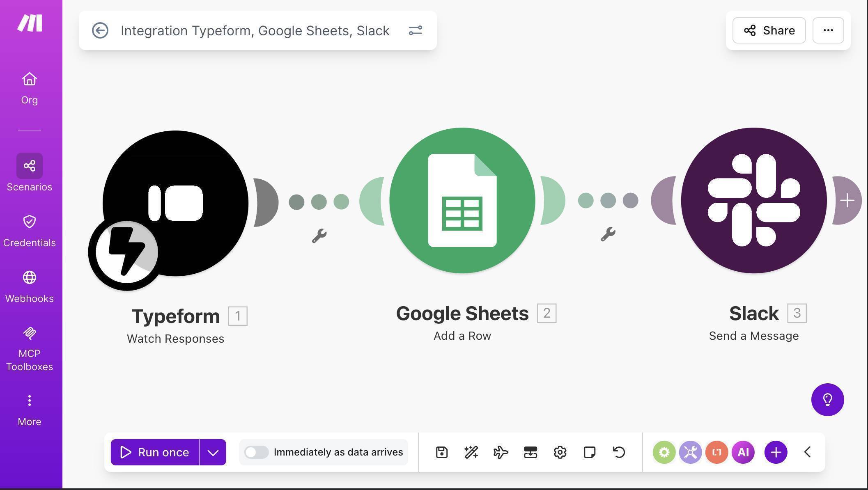
Task: Click the Share button
Action: click(769, 30)
